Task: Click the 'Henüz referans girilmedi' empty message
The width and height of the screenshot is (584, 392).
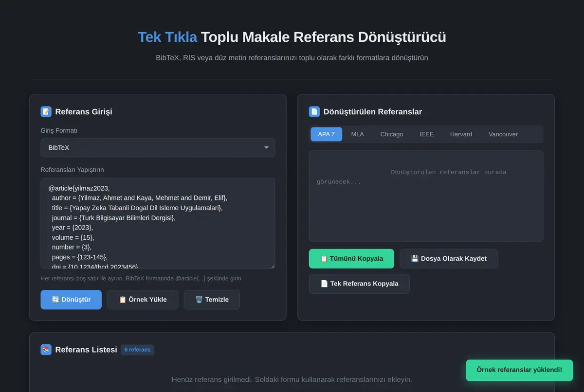Action: (292, 379)
